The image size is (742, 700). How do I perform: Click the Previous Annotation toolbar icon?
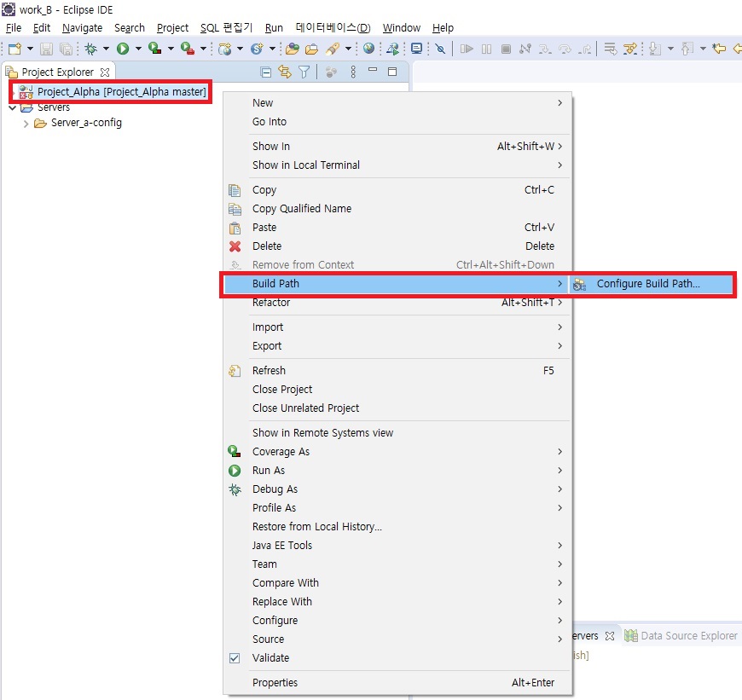click(687, 49)
